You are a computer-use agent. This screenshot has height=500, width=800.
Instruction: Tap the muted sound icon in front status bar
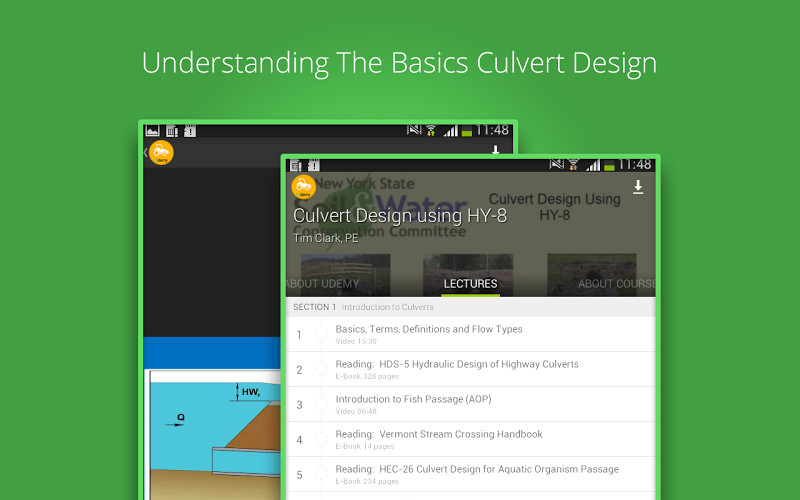(x=557, y=164)
